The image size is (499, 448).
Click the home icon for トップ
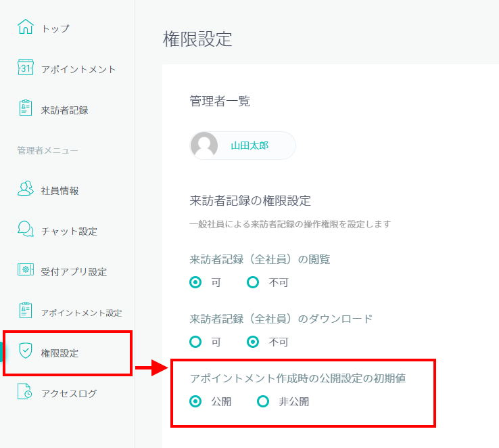click(26, 27)
